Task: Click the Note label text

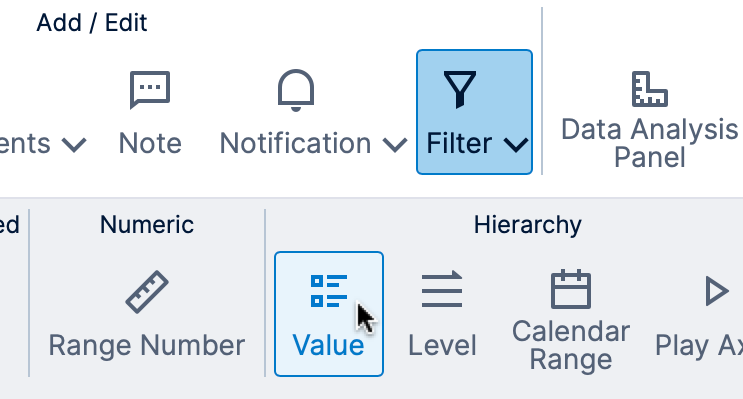Action: pos(150,143)
